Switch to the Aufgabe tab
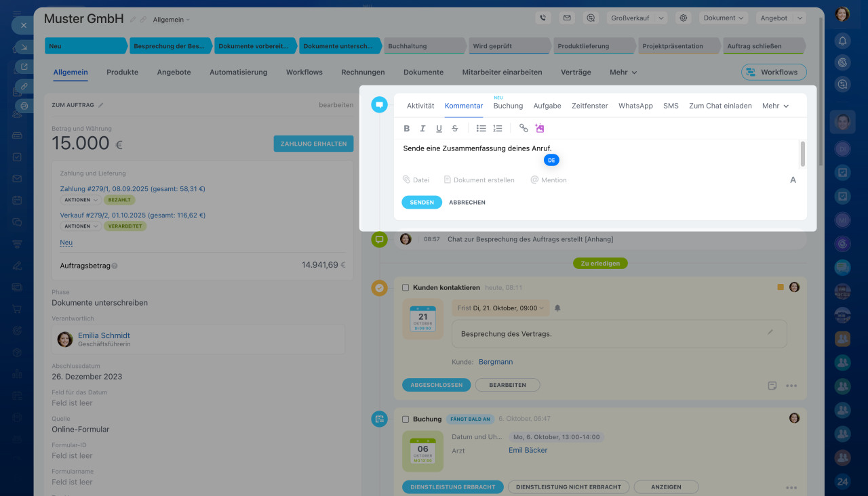 (547, 106)
